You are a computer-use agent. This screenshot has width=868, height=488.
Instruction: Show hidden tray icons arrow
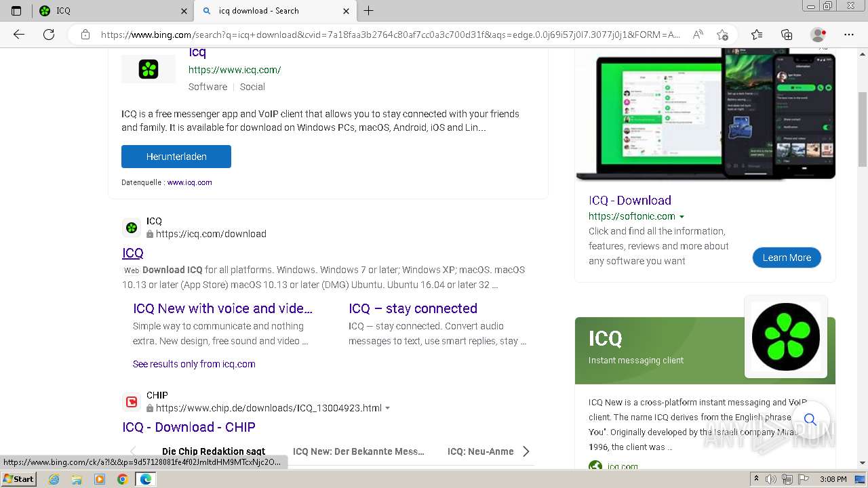tap(756, 479)
